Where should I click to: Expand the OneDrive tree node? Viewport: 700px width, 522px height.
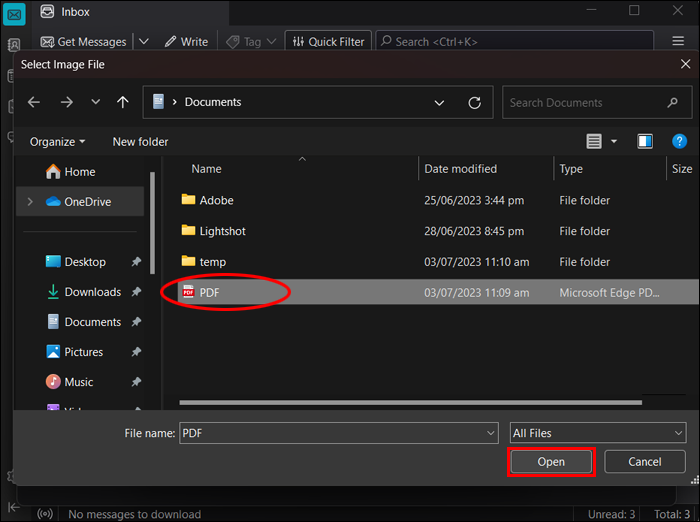[x=30, y=201]
